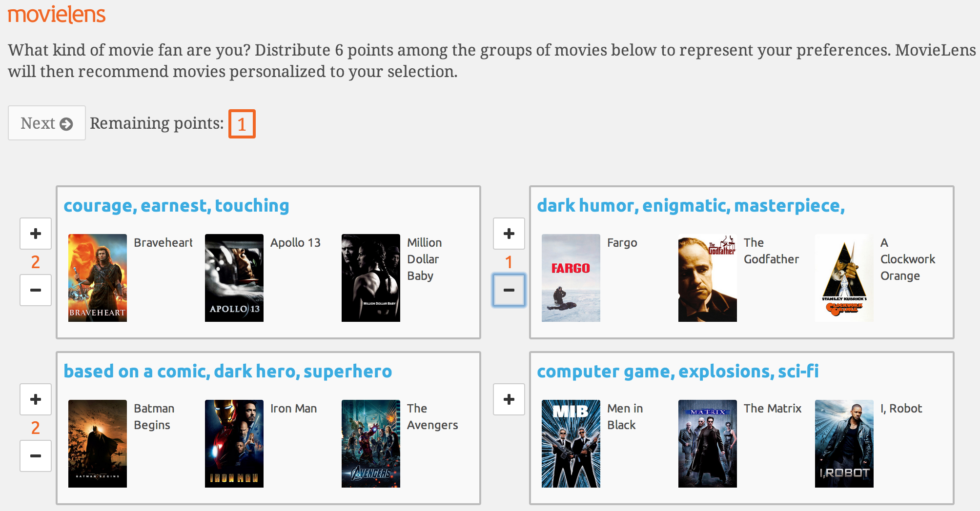
Task: Add a point to courage, earnest, touching group
Action: point(36,234)
